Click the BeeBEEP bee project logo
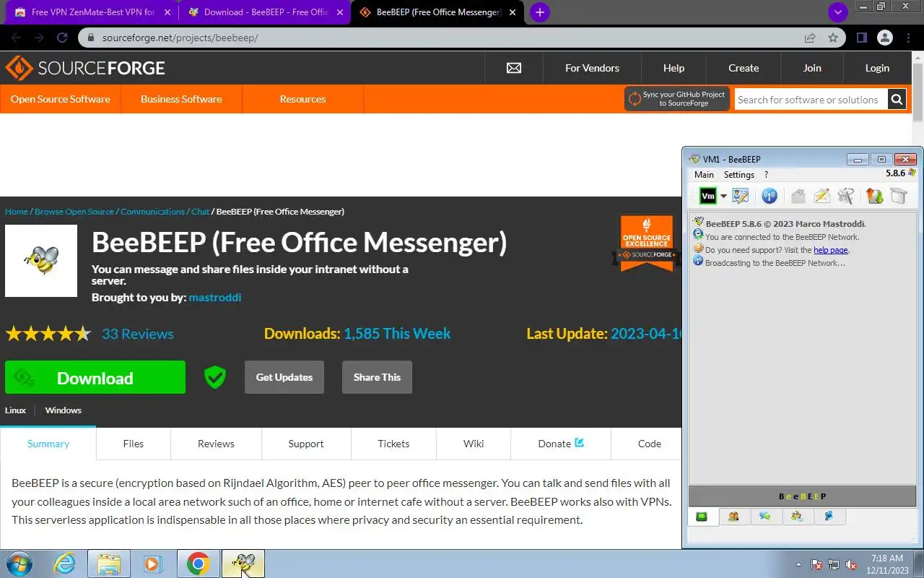 click(41, 261)
